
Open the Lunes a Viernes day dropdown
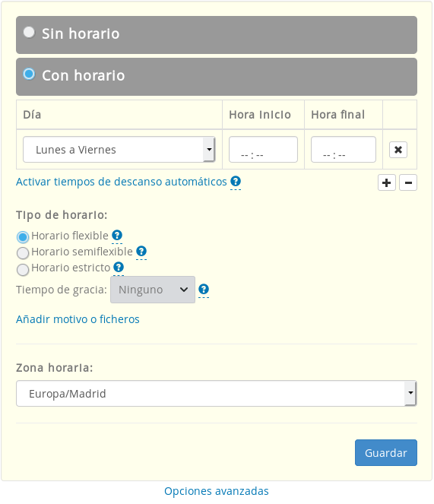tap(119, 150)
